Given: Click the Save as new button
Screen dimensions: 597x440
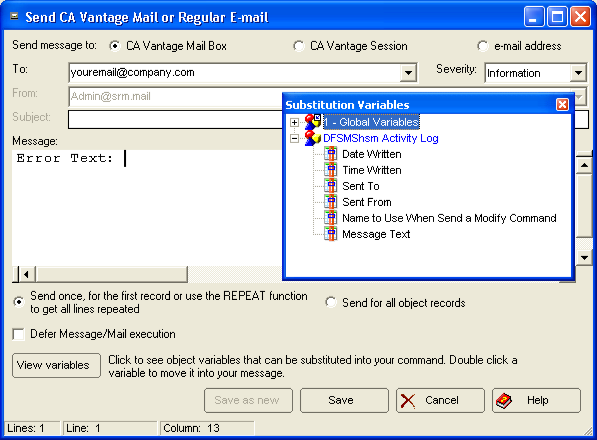Looking at the screenshot, I should (248, 400).
